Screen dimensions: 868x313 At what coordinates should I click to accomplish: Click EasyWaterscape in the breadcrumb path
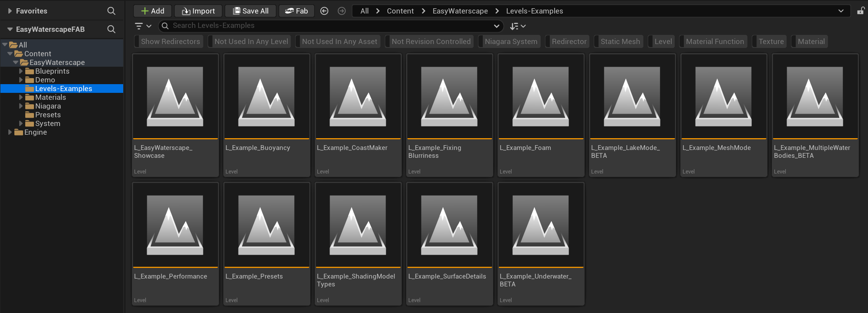[x=460, y=11]
